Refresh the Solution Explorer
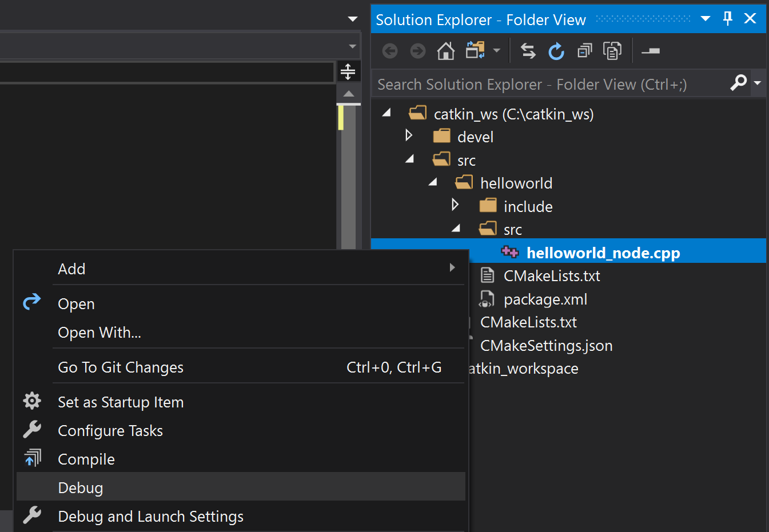This screenshot has width=769, height=532. pos(556,51)
